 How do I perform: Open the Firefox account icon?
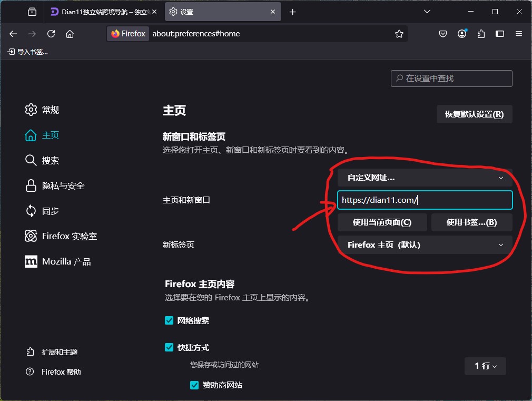[x=462, y=34]
